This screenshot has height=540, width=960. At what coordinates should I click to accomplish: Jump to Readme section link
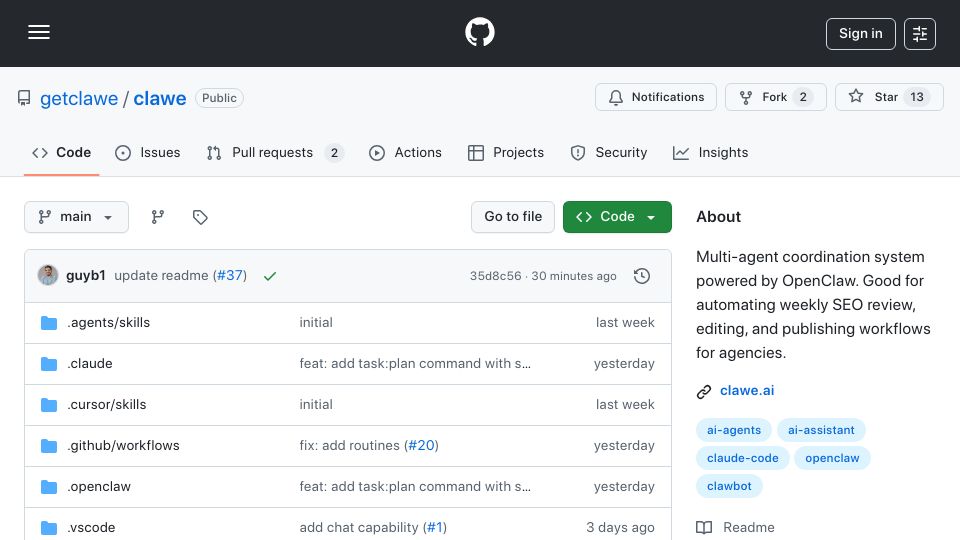tap(748, 528)
